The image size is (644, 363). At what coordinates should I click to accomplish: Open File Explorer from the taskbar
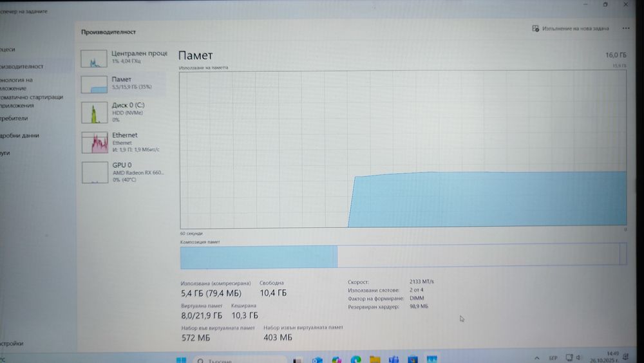tap(375, 360)
